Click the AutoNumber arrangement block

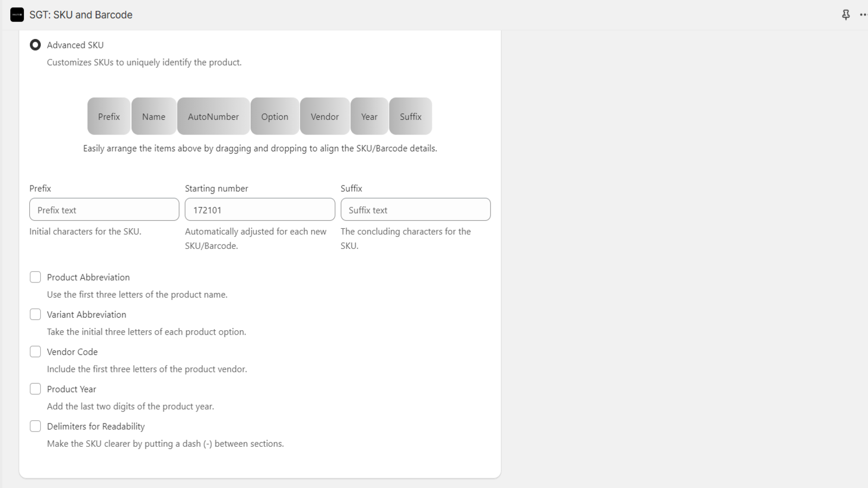click(x=213, y=116)
